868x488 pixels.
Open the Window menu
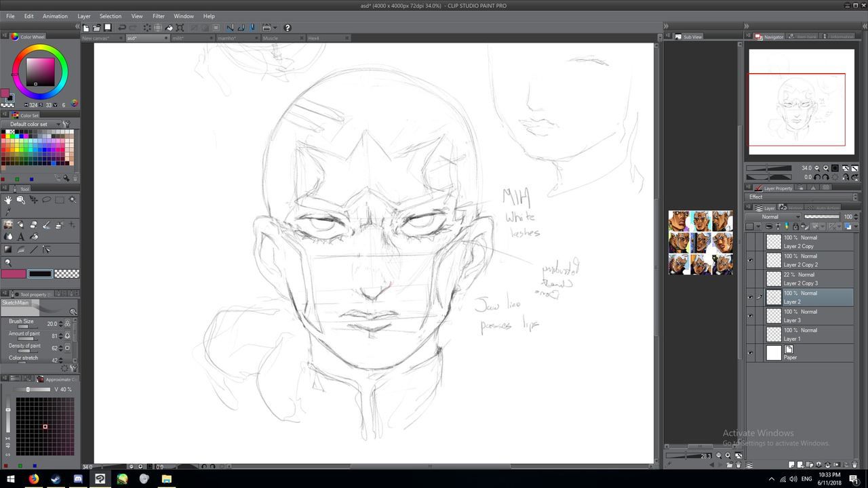tap(184, 16)
